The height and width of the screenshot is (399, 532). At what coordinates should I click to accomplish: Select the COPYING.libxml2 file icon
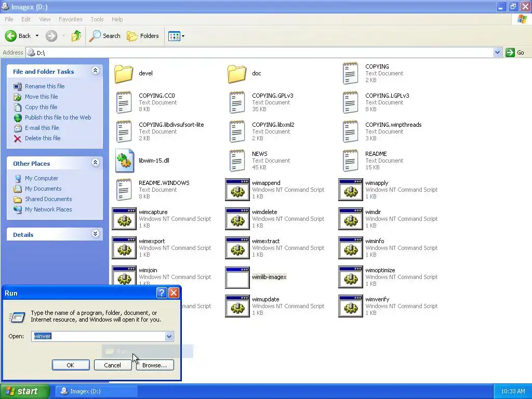click(x=237, y=131)
